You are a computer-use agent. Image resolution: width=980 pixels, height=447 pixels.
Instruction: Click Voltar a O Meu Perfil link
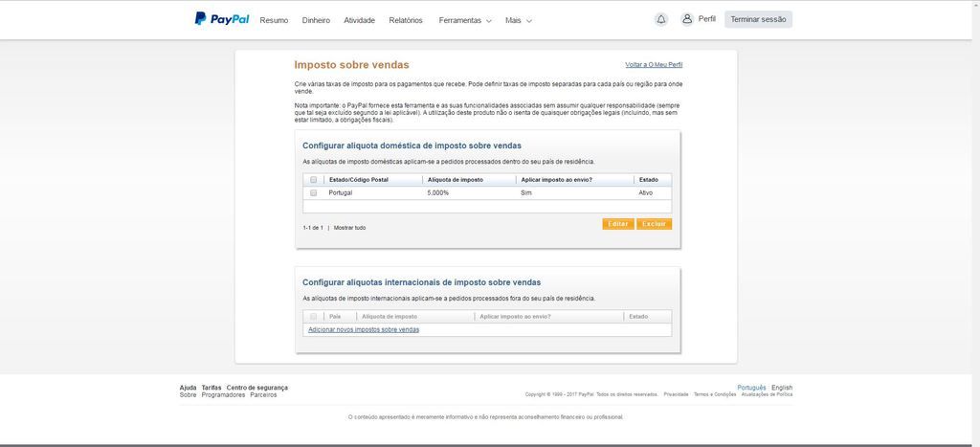click(654, 65)
